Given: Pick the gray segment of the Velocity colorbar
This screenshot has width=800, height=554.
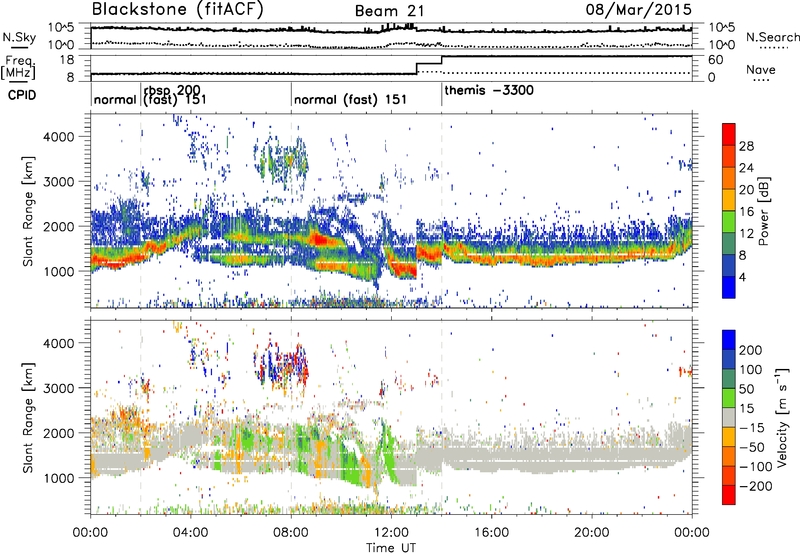Looking at the screenshot, I should 729,418.
